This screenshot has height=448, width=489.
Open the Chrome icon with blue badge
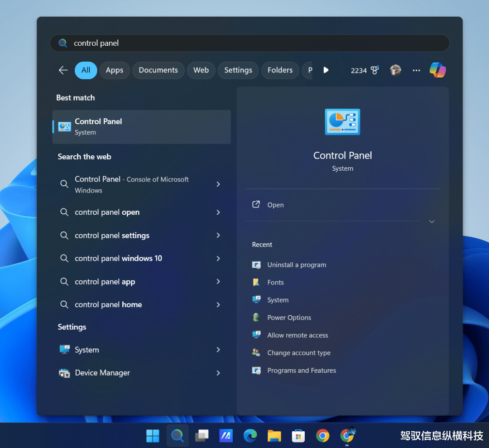coord(347,435)
